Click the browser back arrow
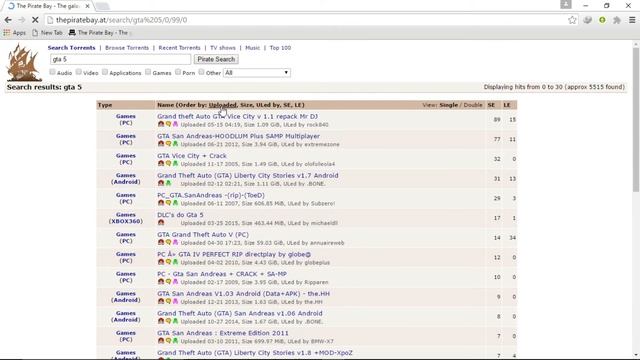The image size is (640, 360). click(8, 20)
